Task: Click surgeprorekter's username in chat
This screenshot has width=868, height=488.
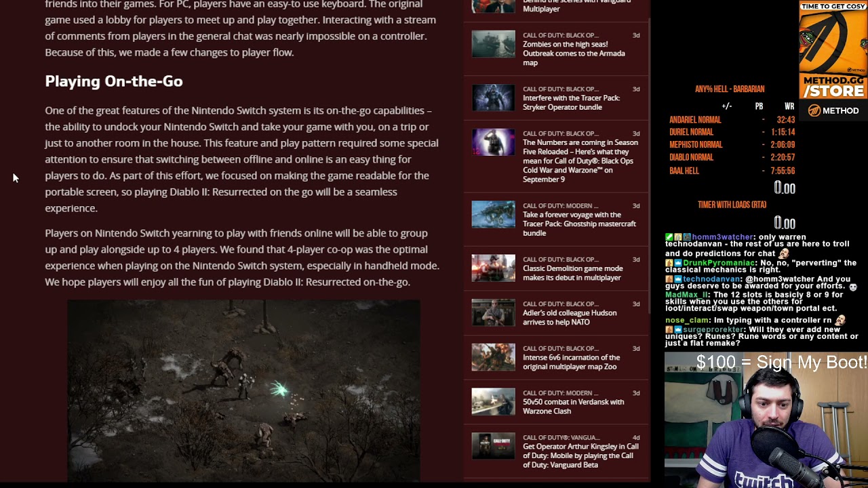Action: point(715,329)
